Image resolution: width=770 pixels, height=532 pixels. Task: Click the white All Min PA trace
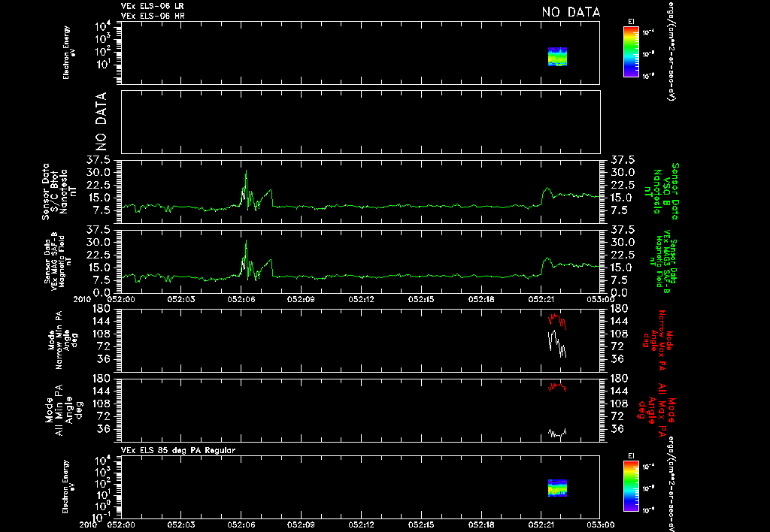[557, 434]
